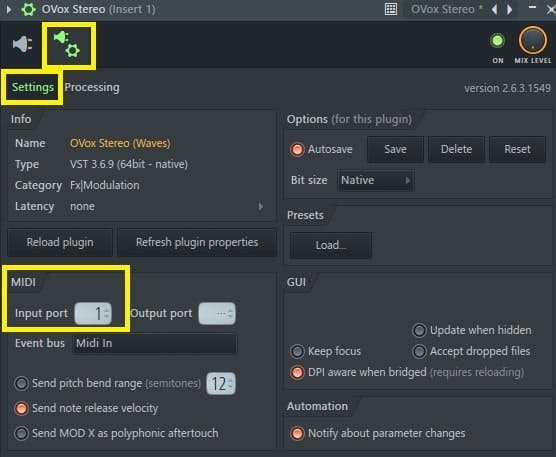The width and height of the screenshot is (556, 457).
Task: Close the OVox Stereo plugin window
Action: [x=551, y=9]
